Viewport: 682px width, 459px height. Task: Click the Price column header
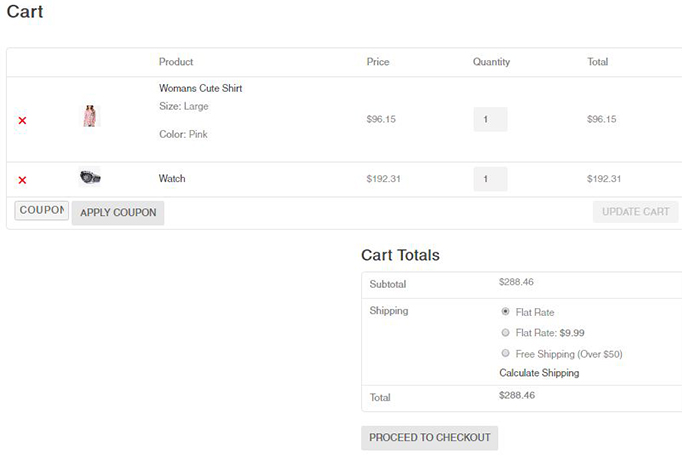click(378, 62)
